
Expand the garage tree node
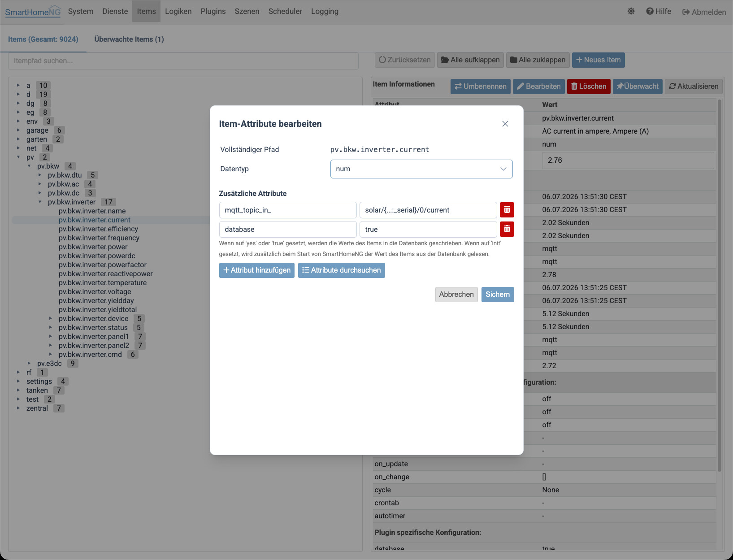pos(18,130)
